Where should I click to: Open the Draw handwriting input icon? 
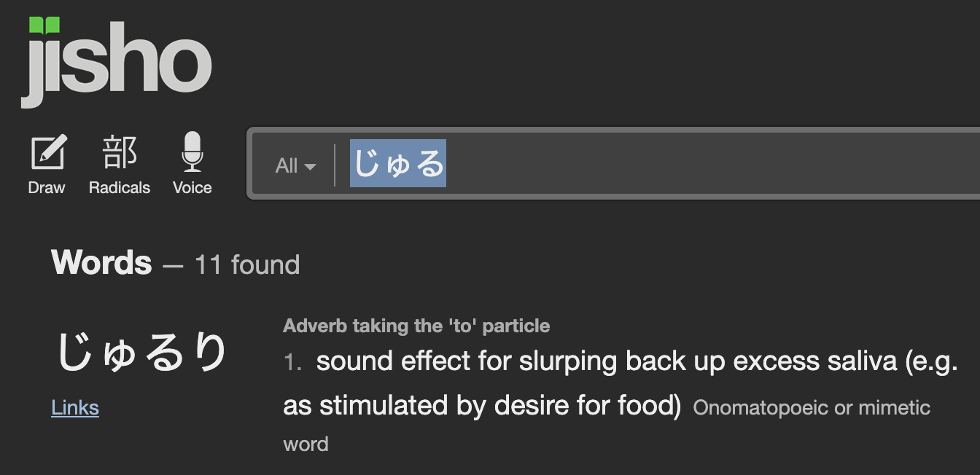tap(48, 152)
